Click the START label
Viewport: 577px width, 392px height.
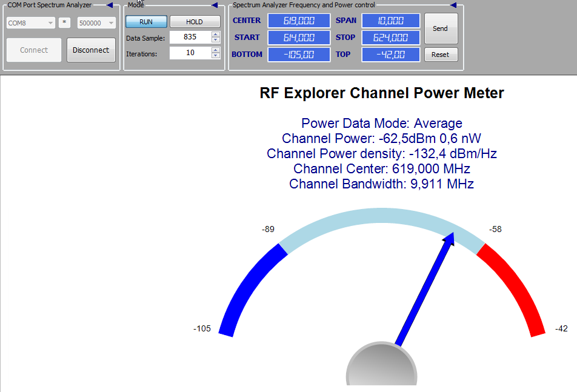coord(247,38)
